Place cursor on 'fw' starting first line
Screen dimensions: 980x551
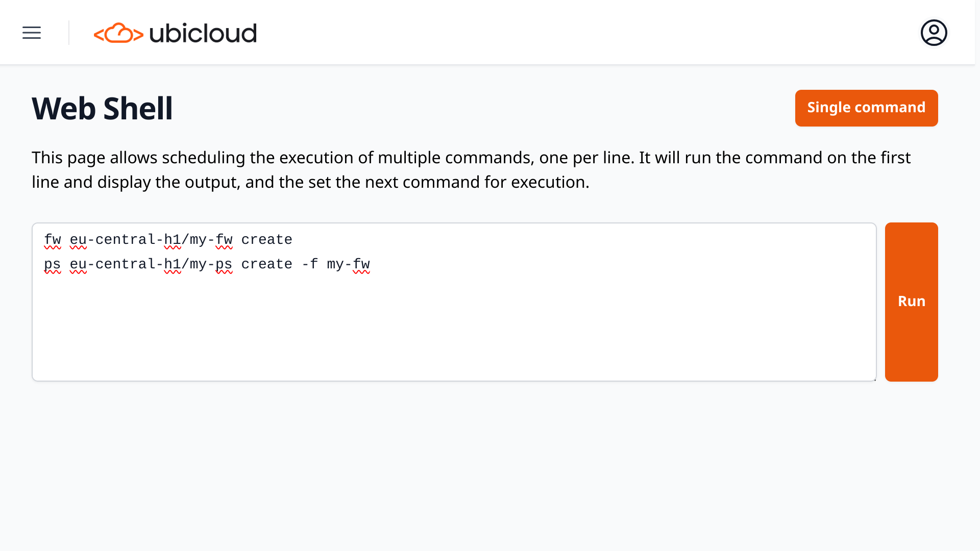(52, 240)
